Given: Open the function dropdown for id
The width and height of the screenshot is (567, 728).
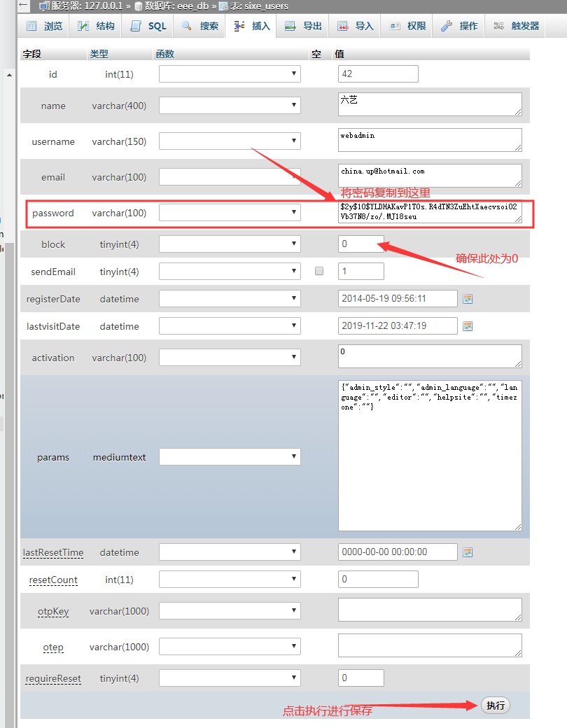Looking at the screenshot, I should click(230, 74).
